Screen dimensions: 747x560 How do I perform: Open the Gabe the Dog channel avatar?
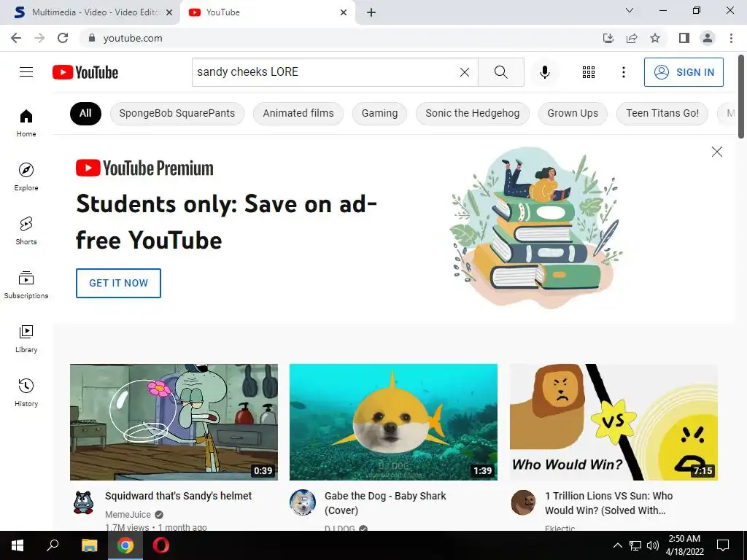303,502
